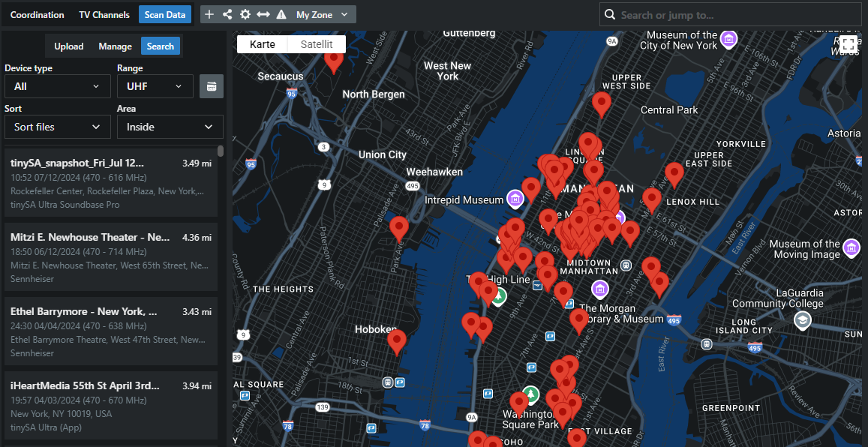Switch to the TV Channels tab
Viewport: 868px width, 447px height.
(x=104, y=15)
